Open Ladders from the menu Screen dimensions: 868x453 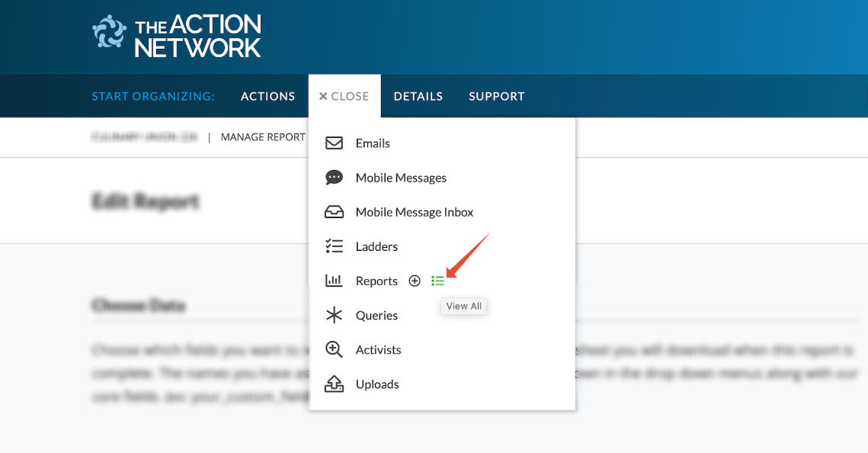(376, 246)
